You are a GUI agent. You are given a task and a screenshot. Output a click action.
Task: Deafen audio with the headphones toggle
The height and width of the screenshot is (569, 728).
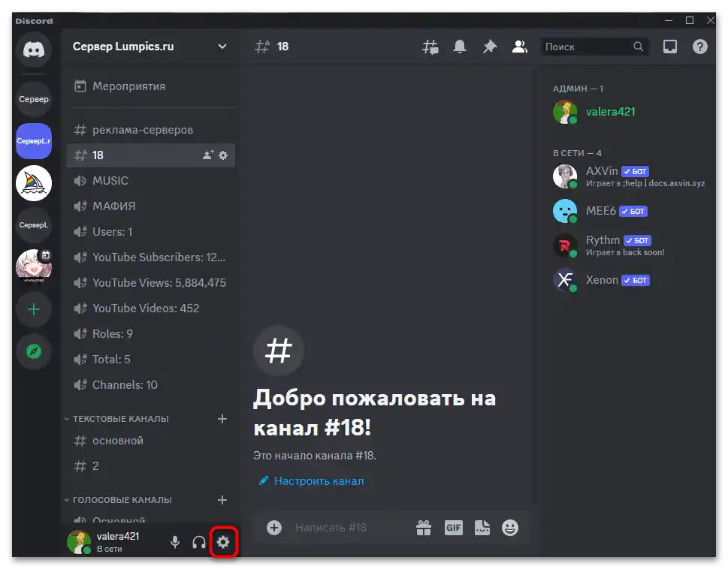point(198,541)
